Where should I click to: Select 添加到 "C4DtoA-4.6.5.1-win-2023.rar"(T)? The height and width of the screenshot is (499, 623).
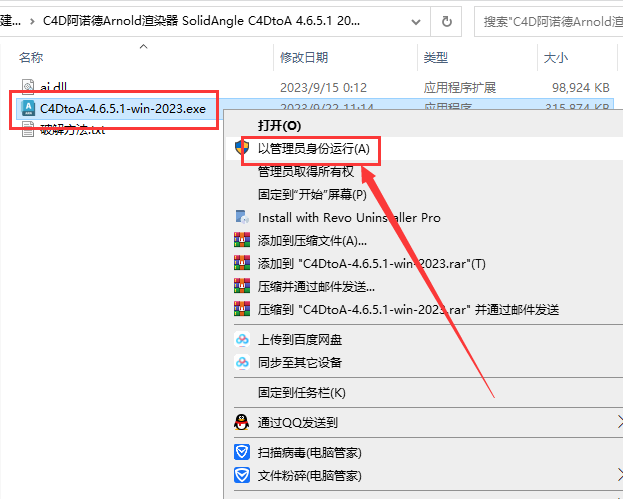tap(371, 264)
